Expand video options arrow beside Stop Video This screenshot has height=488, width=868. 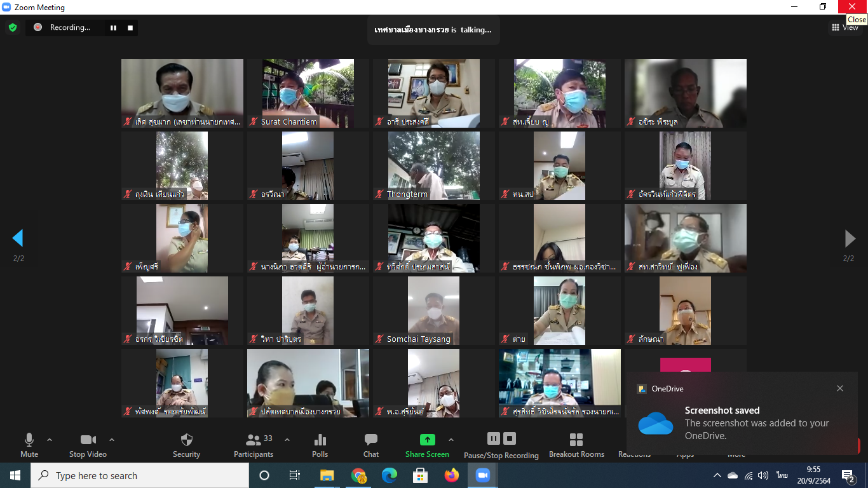pos(112,440)
